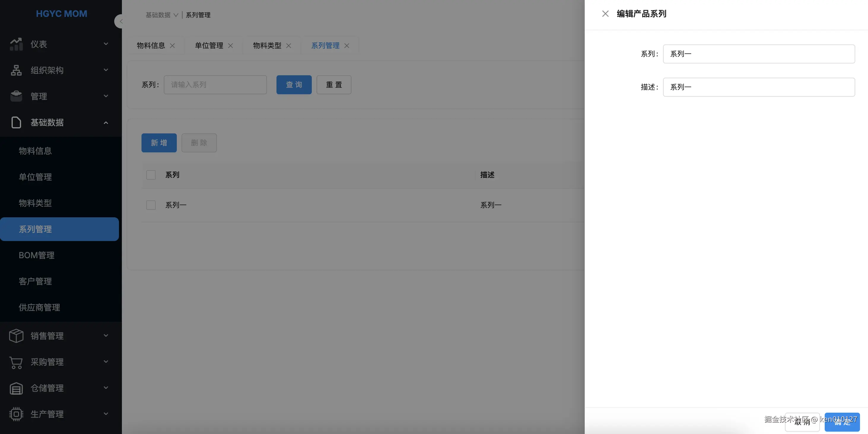868x434 pixels.
Task: Open BOM管理 in the sidebar menu
Action: [x=36, y=255]
